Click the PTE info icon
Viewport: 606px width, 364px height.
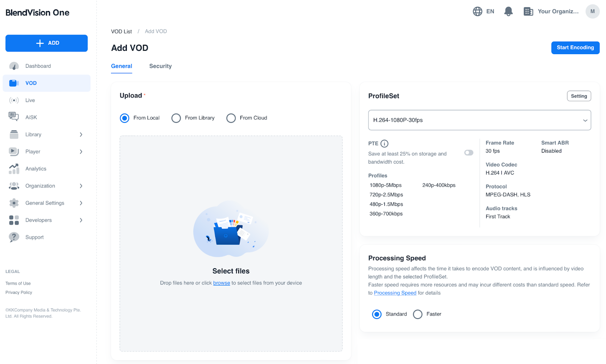[x=384, y=144]
